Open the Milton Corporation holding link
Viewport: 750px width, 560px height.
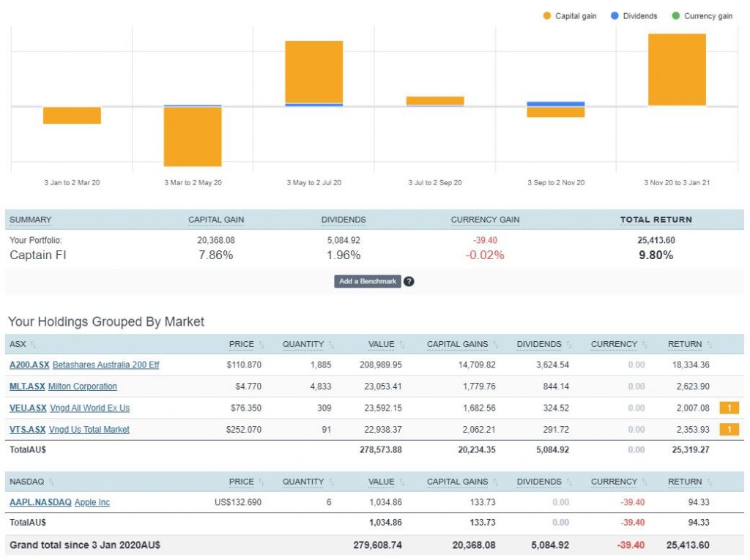pyautogui.click(x=82, y=386)
